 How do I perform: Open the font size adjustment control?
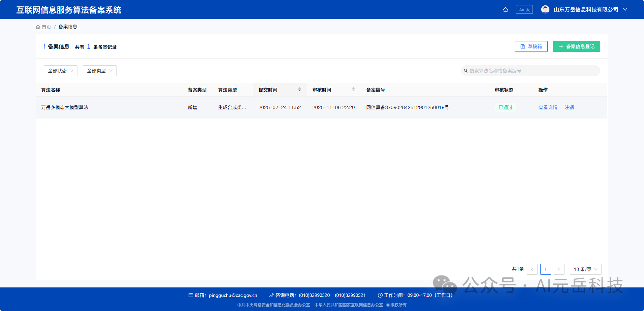point(524,9)
